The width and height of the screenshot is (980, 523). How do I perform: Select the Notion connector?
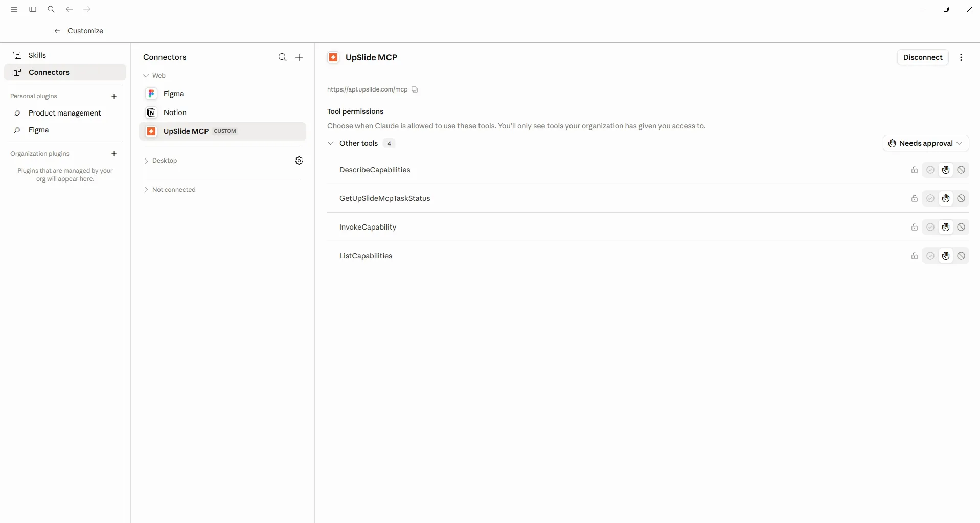pyautogui.click(x=222, y=112)
